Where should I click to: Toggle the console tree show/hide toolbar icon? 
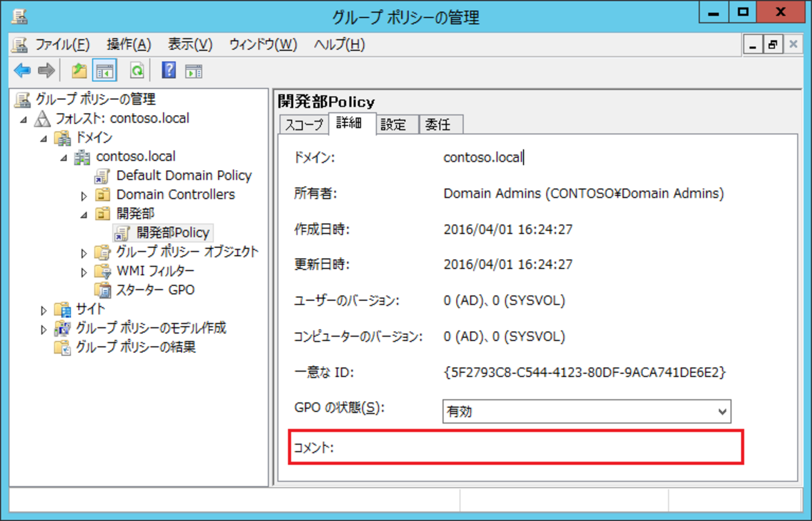(x=105, y=71)
